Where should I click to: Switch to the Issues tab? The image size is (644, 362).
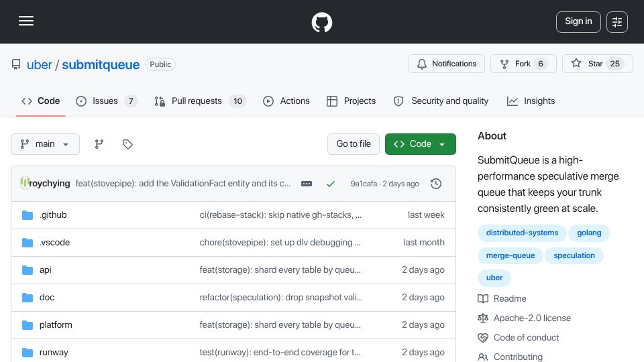[107, 101]
